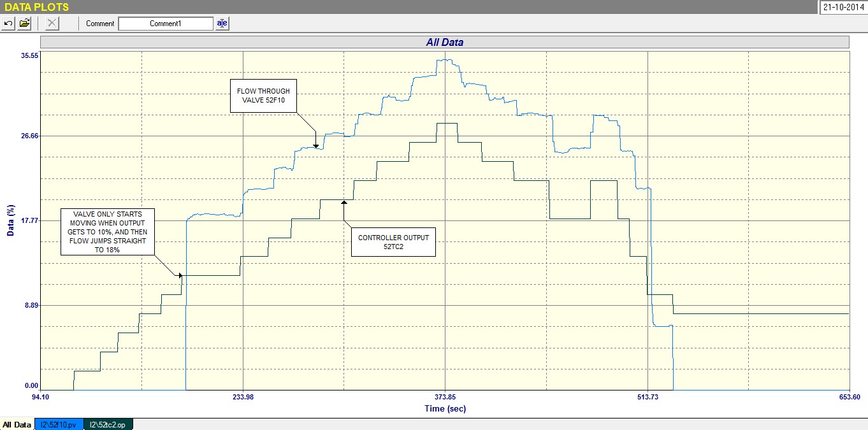Image resolution: width=868 pixels, height=430 pixels.
Task: Click the undo arrow toolbar icon
Action: click(x=8, y=24)
